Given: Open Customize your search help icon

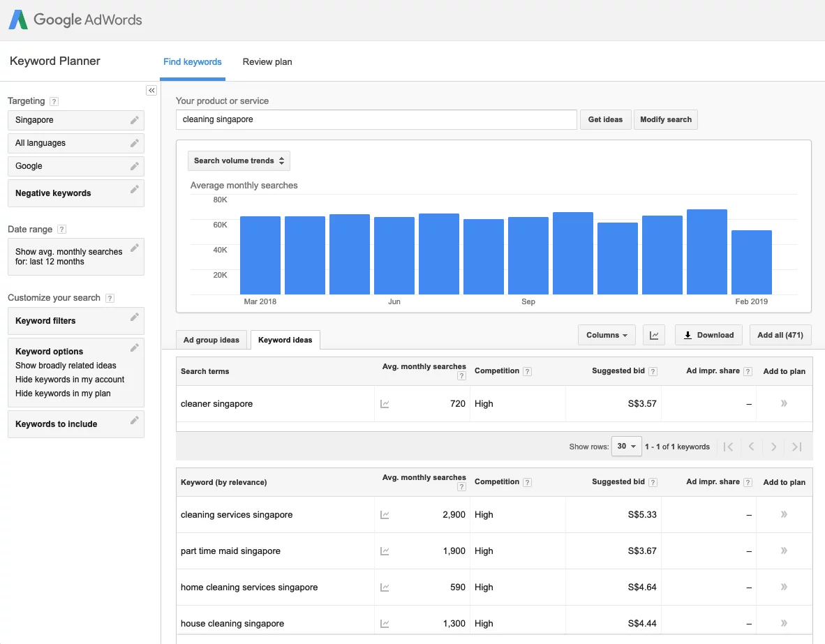Looking at the screenshot, I should [x=110, y=299].
